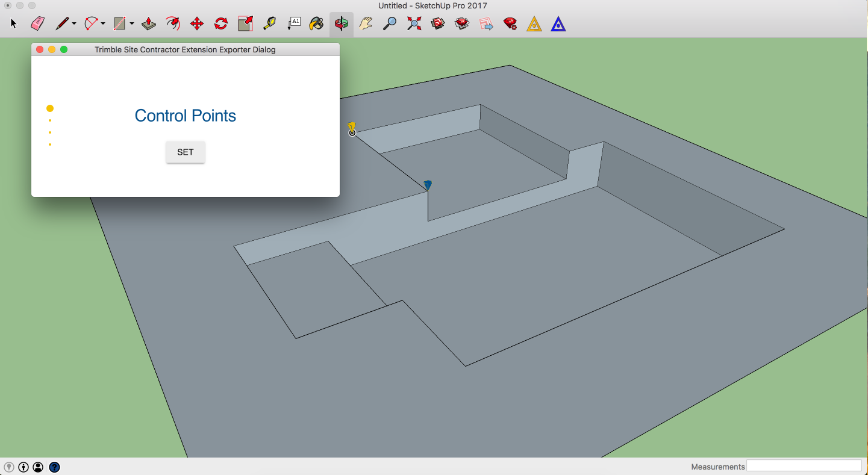868x475 pixels.
Task: Select the large yellow step indicator dot
Action: (x=50, y=108)
